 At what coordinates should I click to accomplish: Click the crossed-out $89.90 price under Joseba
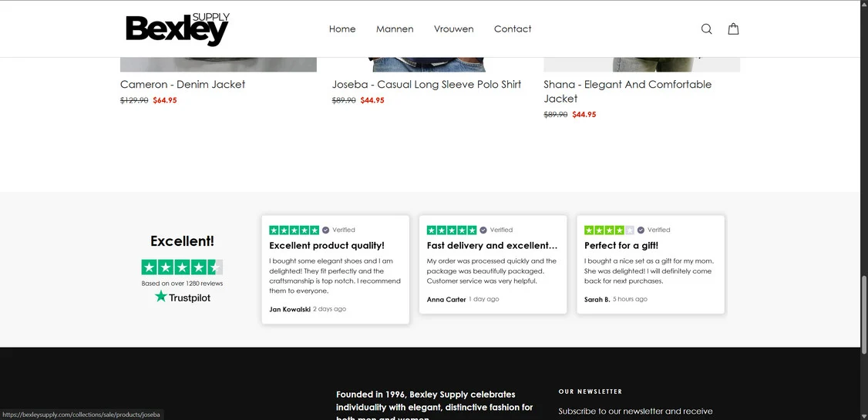pos(344,100)
